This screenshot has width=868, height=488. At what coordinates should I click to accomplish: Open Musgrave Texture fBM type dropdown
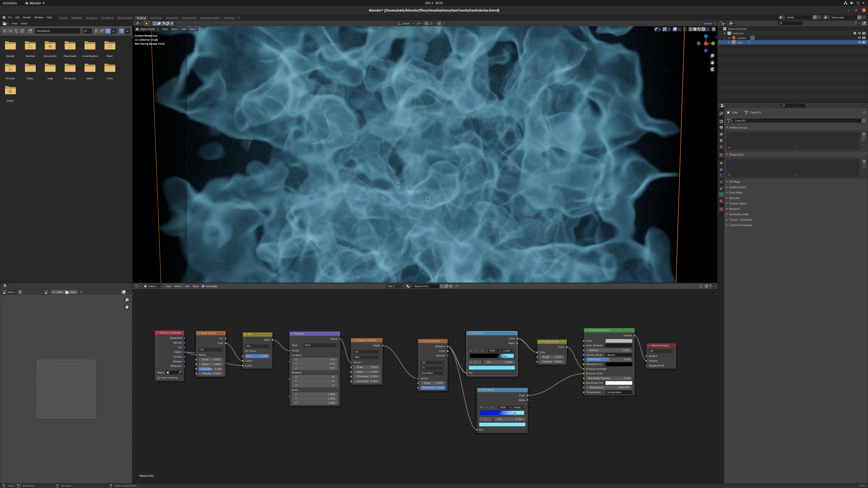(367, 357)
